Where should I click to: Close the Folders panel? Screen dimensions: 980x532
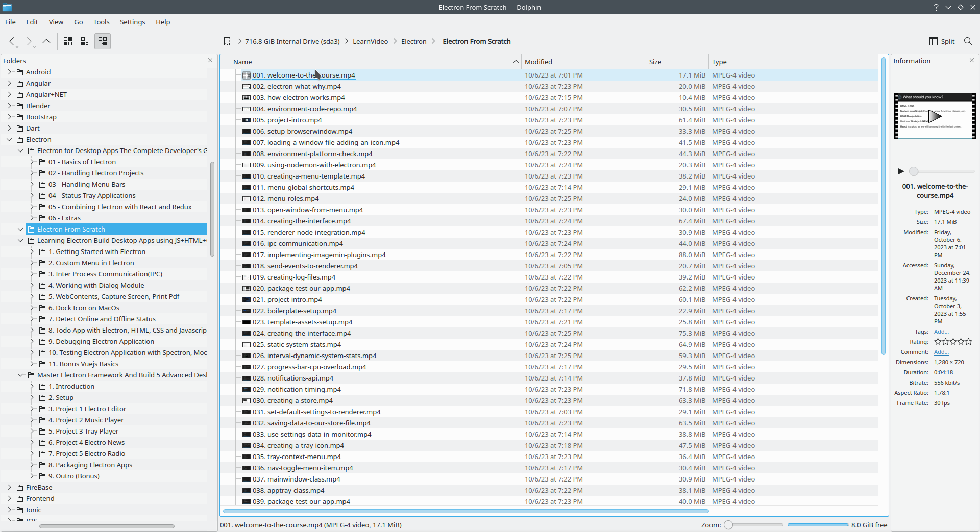210,60
